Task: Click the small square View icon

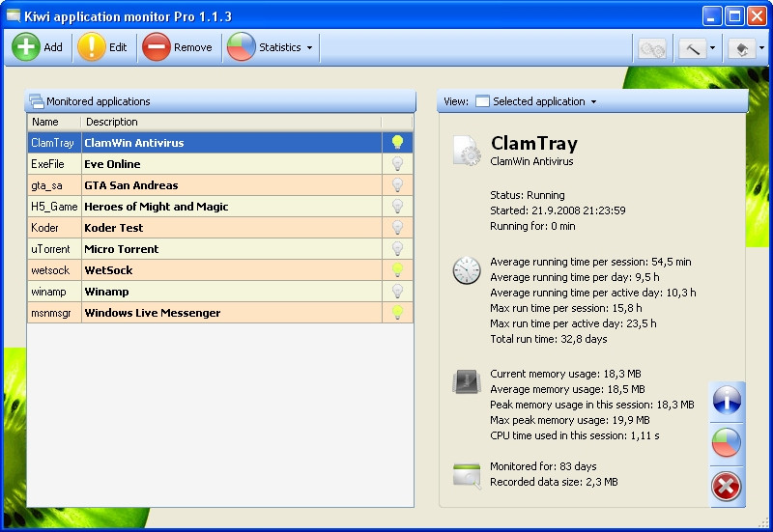Action: (482, 101)
